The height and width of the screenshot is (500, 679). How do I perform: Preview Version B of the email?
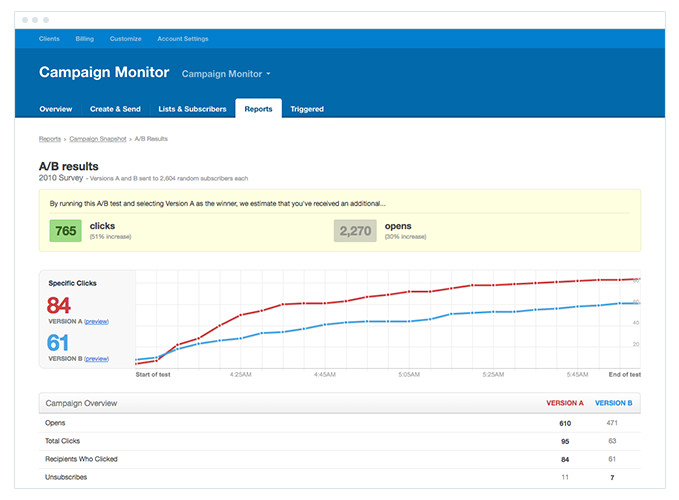click(96, 359)
